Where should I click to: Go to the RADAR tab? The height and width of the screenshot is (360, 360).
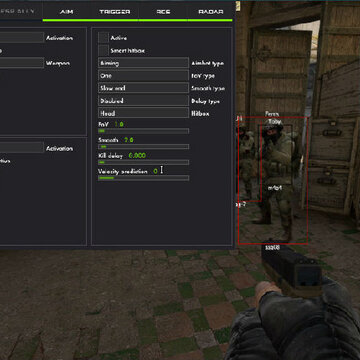pyautogui.click(x=211, y=12)
